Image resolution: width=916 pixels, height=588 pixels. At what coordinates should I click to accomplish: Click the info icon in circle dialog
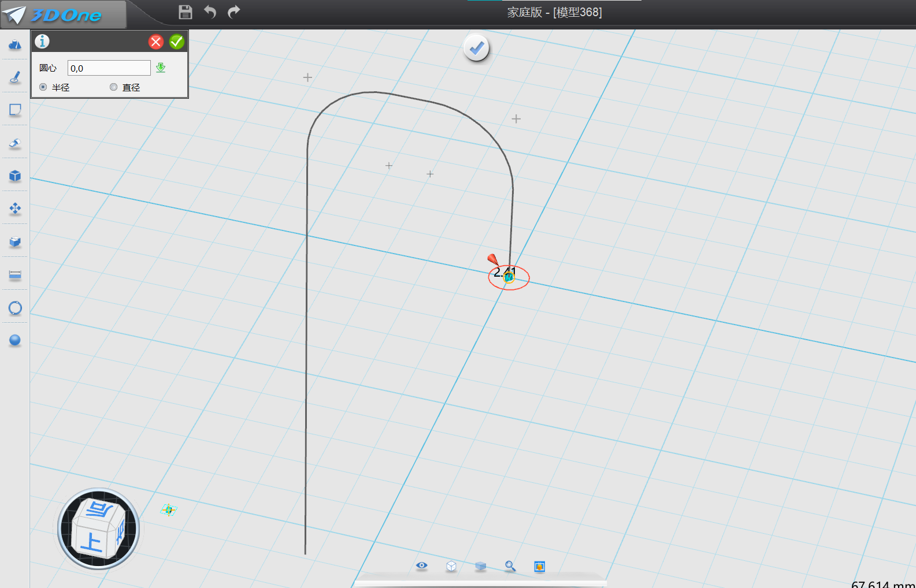[42, 42]
